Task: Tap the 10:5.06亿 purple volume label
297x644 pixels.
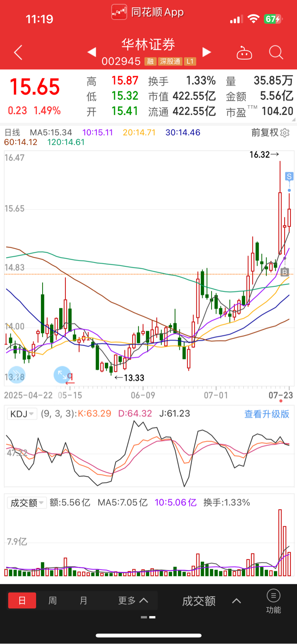Action: click(176, 503)
